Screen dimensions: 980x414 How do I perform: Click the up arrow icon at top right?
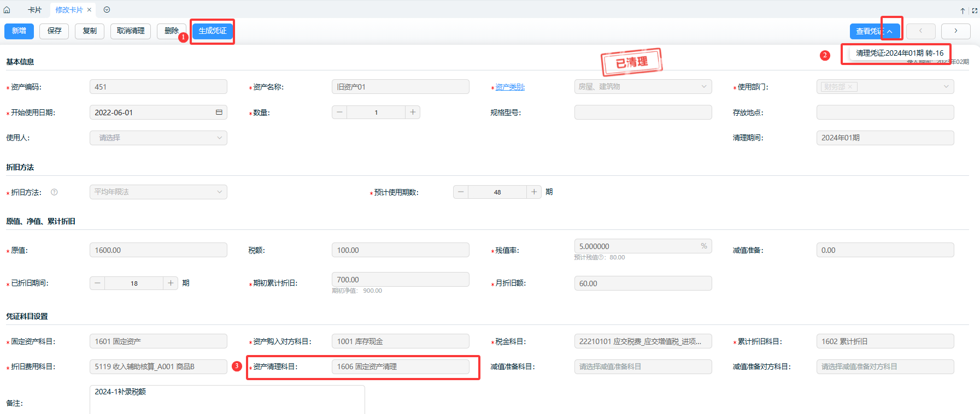[x=963, y=10]
